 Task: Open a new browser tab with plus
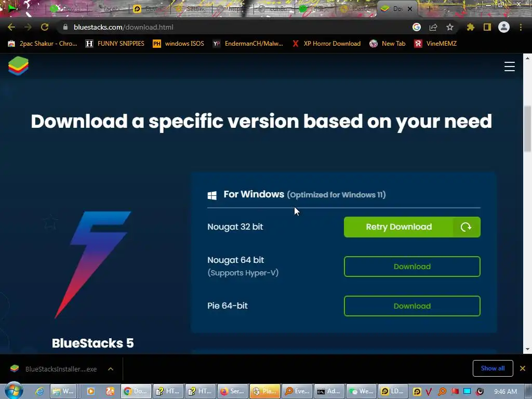429,8
